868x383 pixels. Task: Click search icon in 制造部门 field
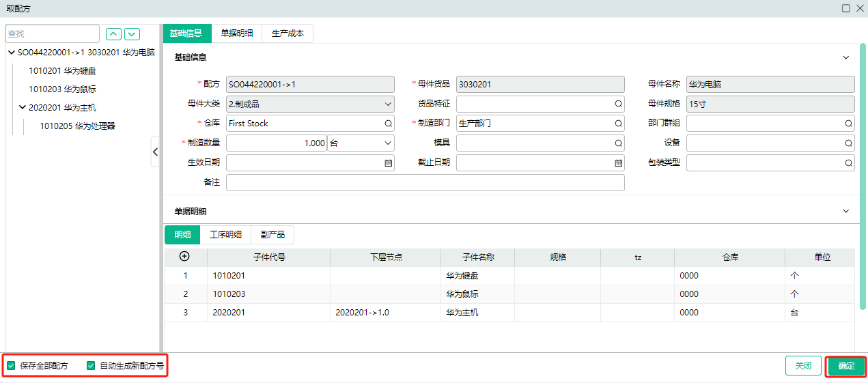(618, 124)
